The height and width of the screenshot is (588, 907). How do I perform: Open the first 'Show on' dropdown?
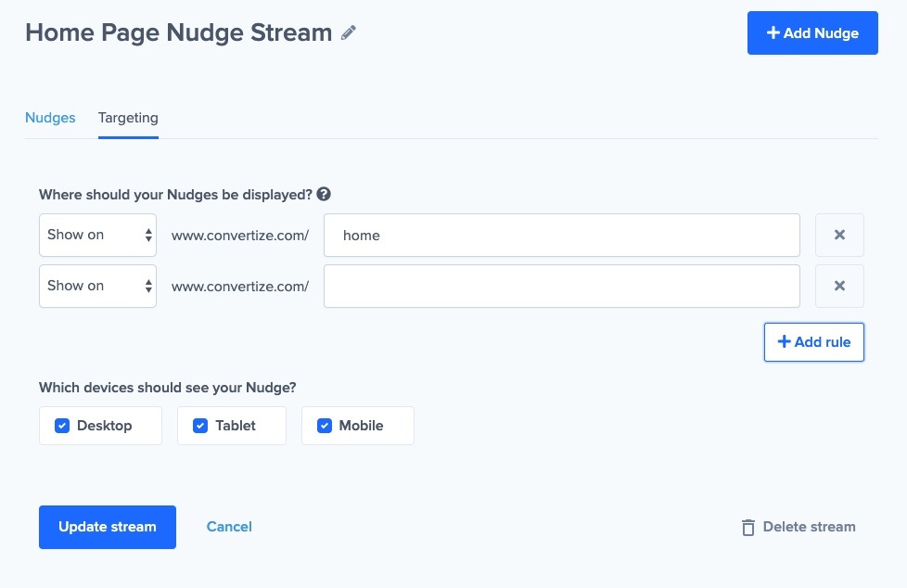coord(97,236)
